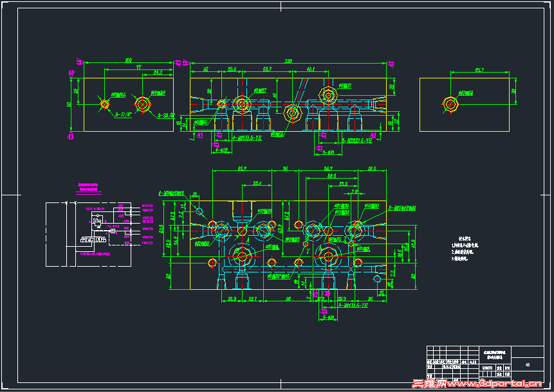Screen dimensions: 554x392
Task: Select the 56 dimension below bottom view
Action: (x=288, y=299)
